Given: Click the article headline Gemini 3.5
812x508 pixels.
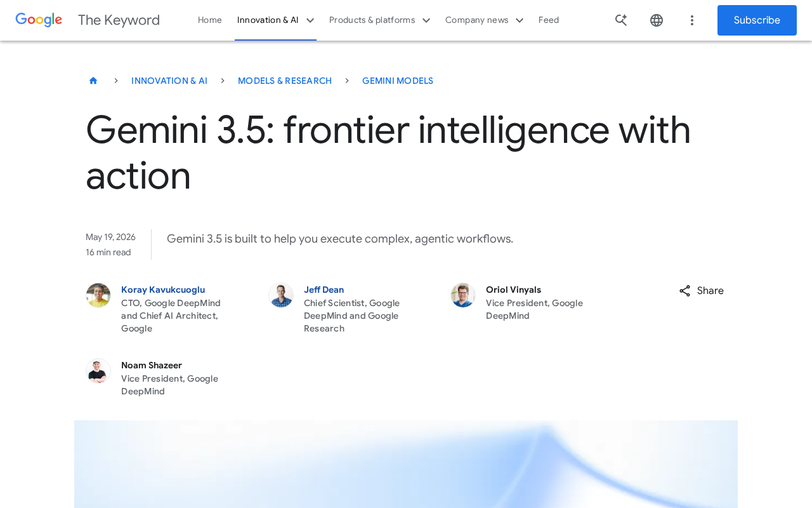Looking at the screenshot, I should [388, 152].
